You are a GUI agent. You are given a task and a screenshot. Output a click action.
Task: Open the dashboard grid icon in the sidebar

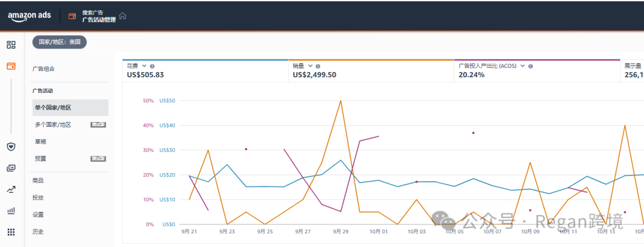click(11, 45)
